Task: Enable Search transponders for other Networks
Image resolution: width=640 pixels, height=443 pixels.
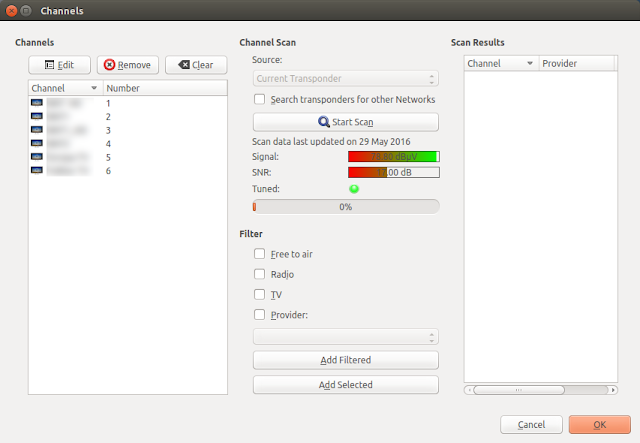Action: click(x=259, y=99)
